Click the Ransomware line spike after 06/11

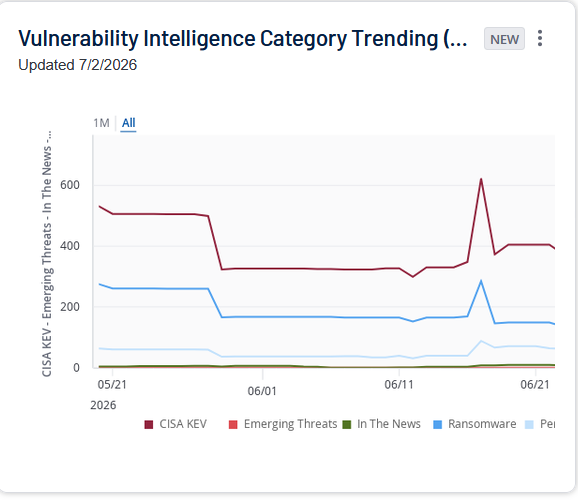click(x=481, y=281)
